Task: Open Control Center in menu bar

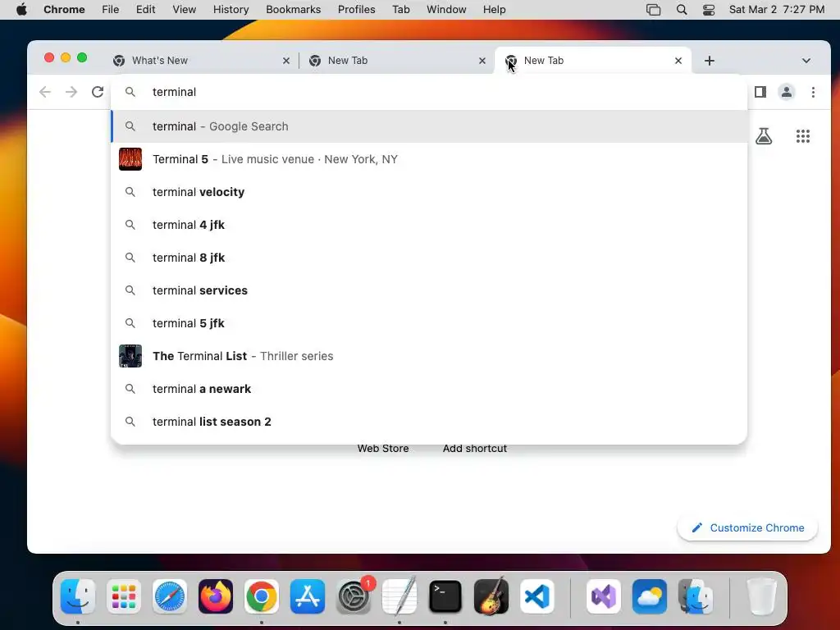Action: pyautogui.click(x=709, y=10)
